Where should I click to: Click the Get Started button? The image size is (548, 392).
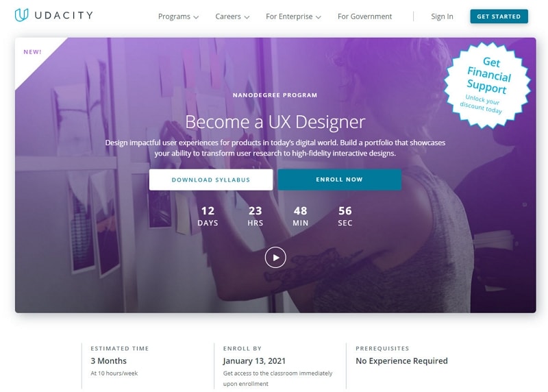499,16
